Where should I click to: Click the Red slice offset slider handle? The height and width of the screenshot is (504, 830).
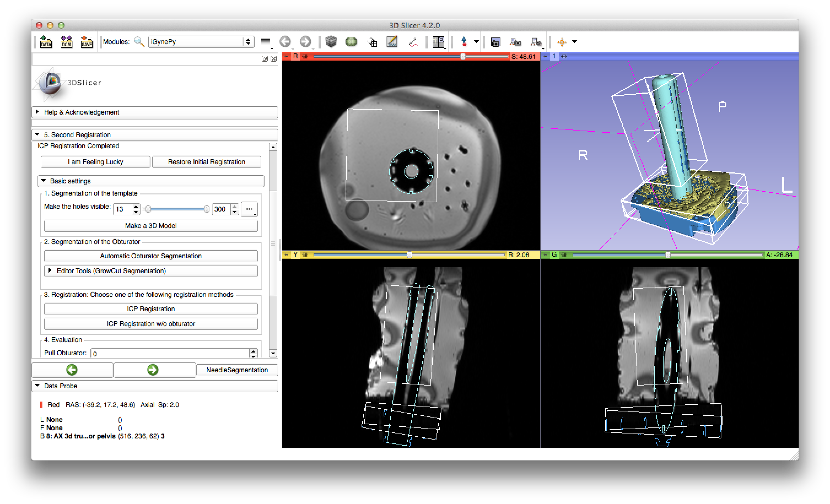(463, 56)
